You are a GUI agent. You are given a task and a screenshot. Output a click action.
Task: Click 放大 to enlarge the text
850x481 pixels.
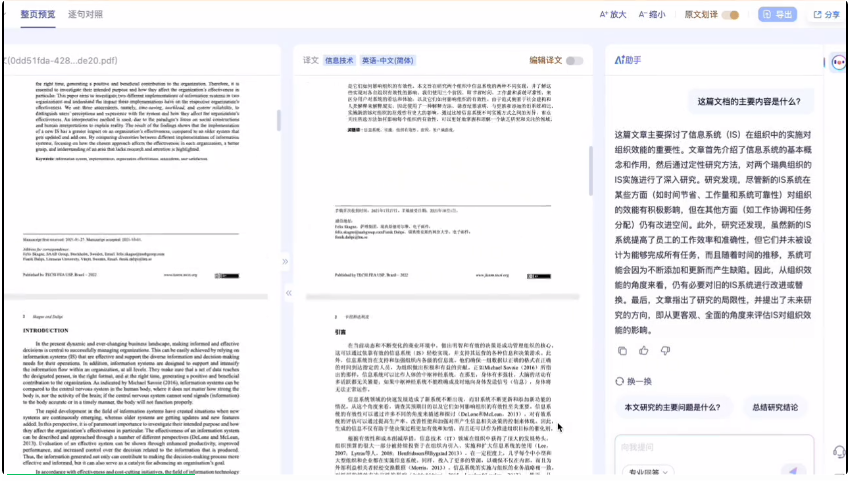pos(613,15)
